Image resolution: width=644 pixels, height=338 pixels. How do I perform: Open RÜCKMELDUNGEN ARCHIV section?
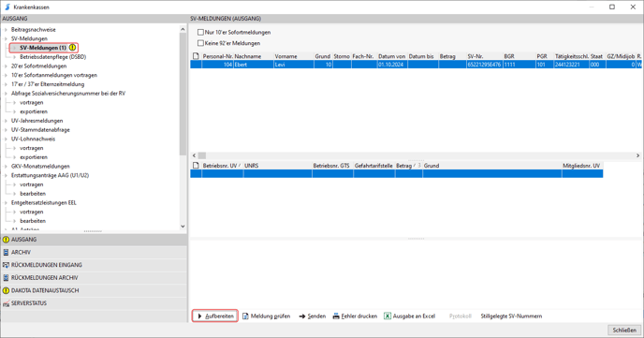pyautogui.click(x=94, y=278)
